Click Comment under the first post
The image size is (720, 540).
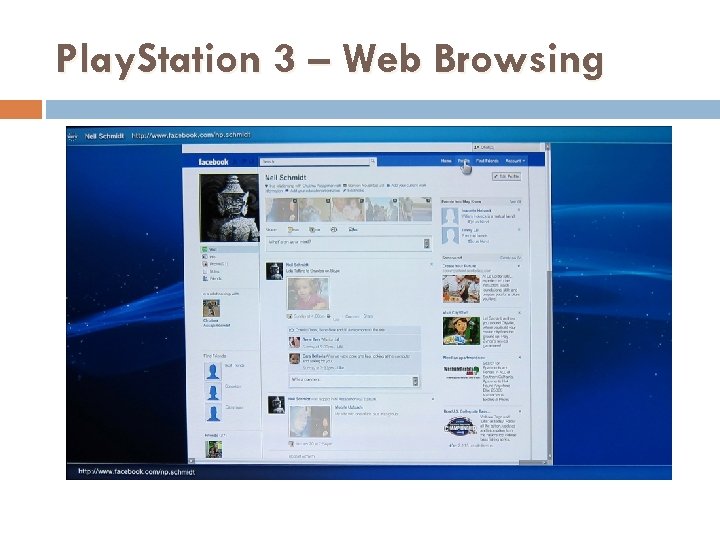[x=352, y=316]
